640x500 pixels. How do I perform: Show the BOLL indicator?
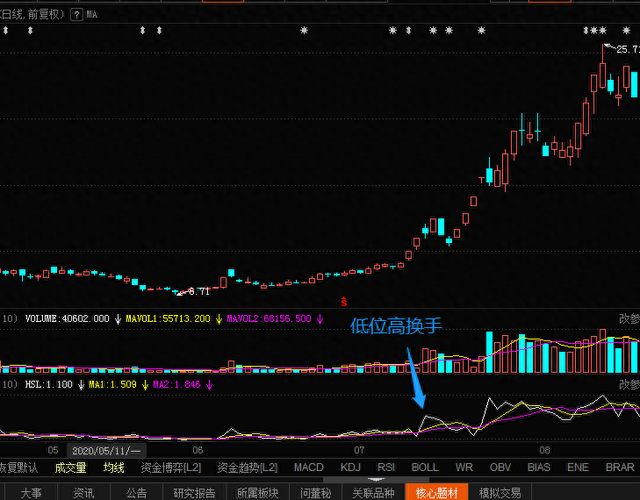click(425, 467)
